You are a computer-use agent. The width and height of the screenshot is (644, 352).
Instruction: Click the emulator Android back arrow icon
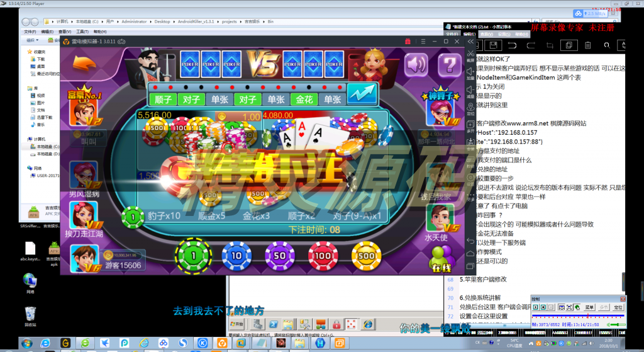point(470,240)
